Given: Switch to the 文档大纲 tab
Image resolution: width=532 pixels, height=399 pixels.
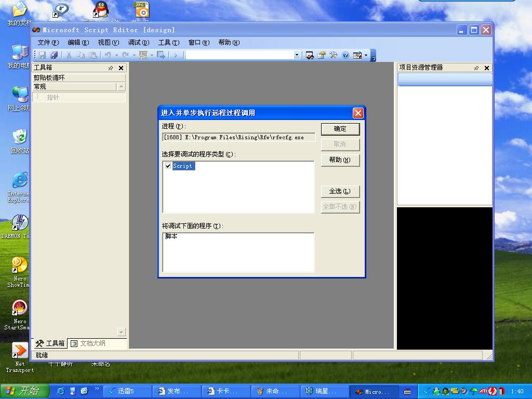Looking at the screenshot, I should tap(88, 343).
